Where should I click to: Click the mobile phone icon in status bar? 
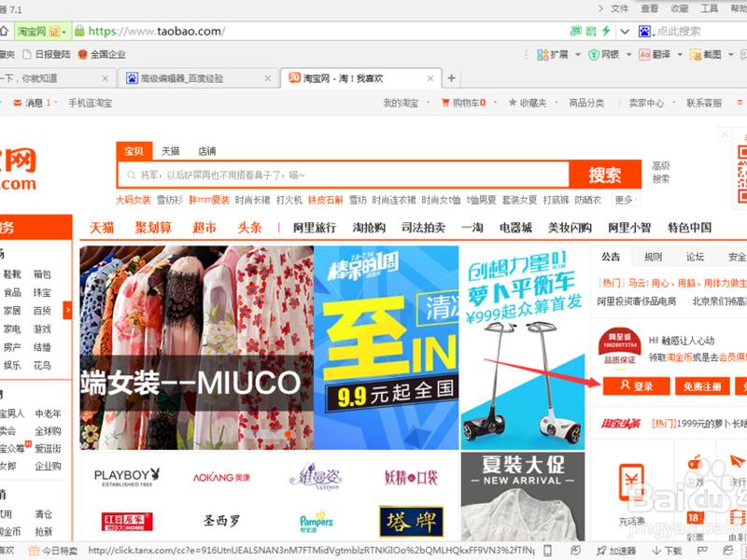547,551
